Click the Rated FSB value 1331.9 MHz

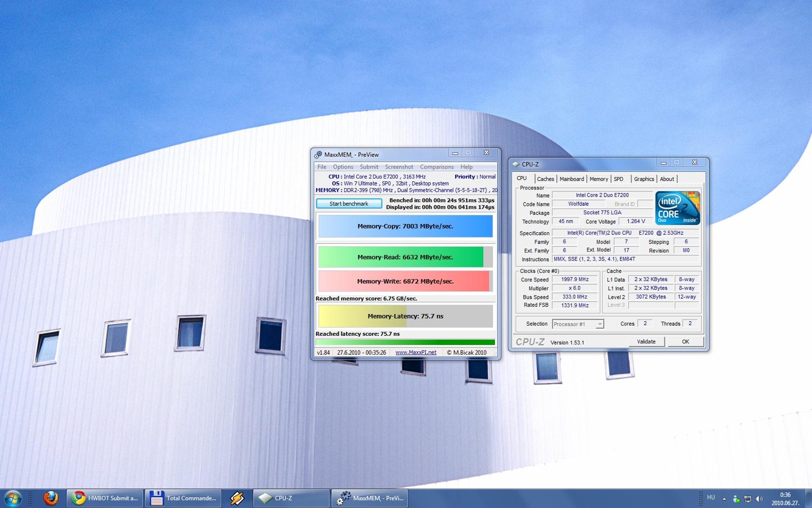575,305
